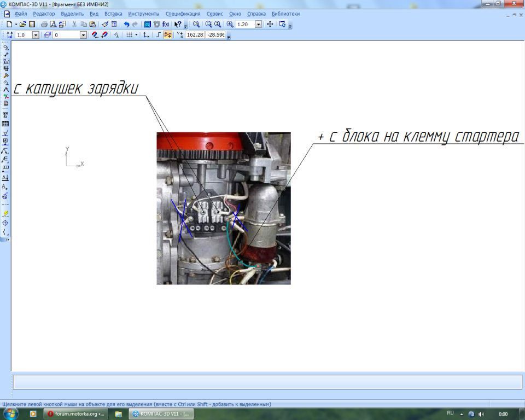
Task: Switch to forum.motorka.org taskbar button
Action: [x=75, y=414]
